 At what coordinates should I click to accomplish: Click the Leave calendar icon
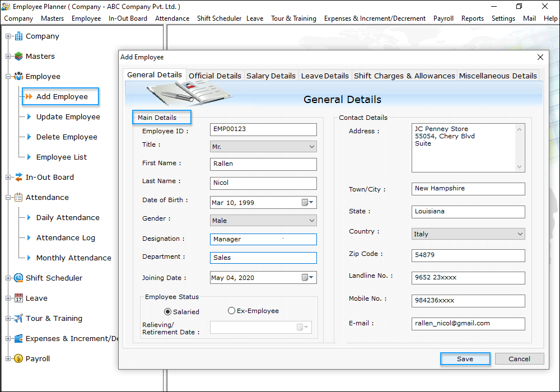click(18, 298)
